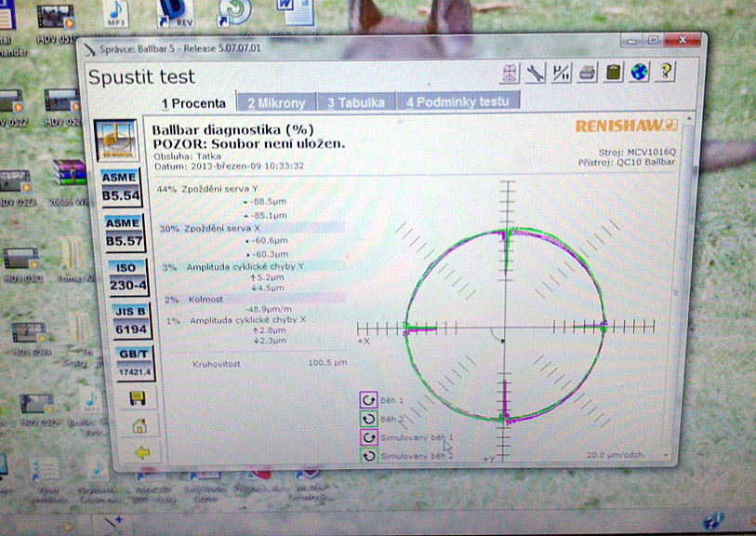Select the Zpoždění serva X row
Screen dimensions: 756x536
click(x=251, y=228)
